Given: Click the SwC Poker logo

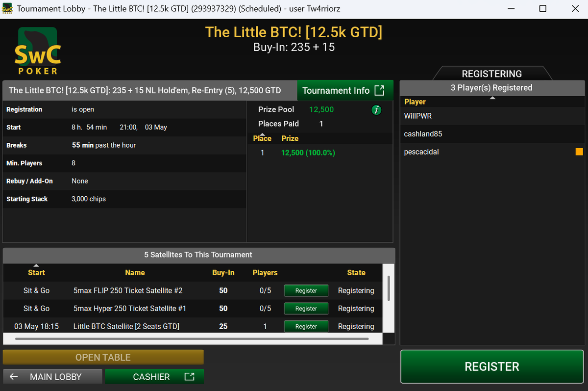Looking at the screenshot, I should [38, 51].
